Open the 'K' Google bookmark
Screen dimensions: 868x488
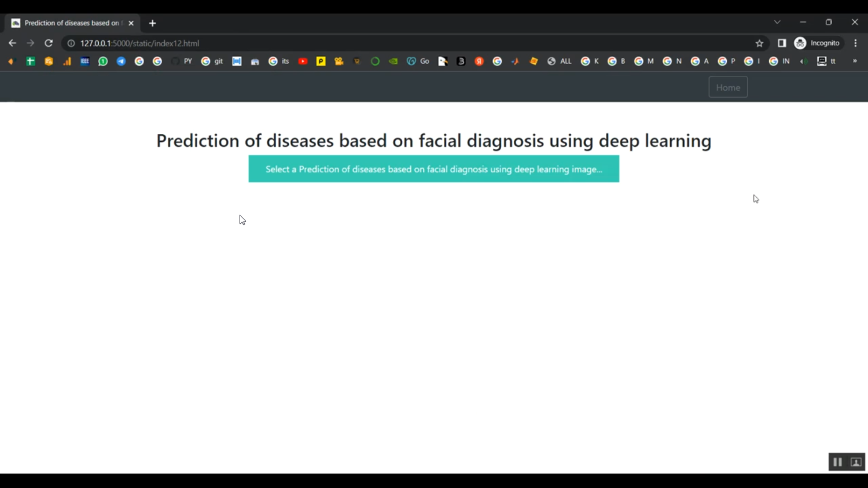click(590, 61)
